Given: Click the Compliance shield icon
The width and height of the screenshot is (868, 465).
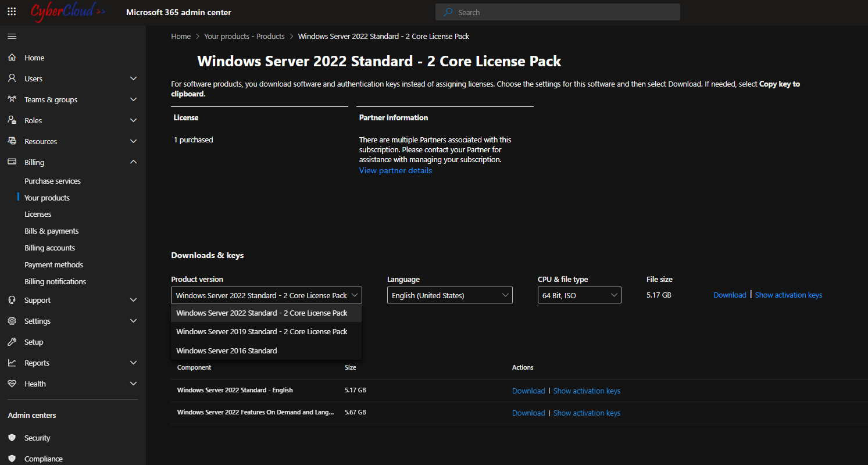Looking at the screenshot, I should coord(12,459).
